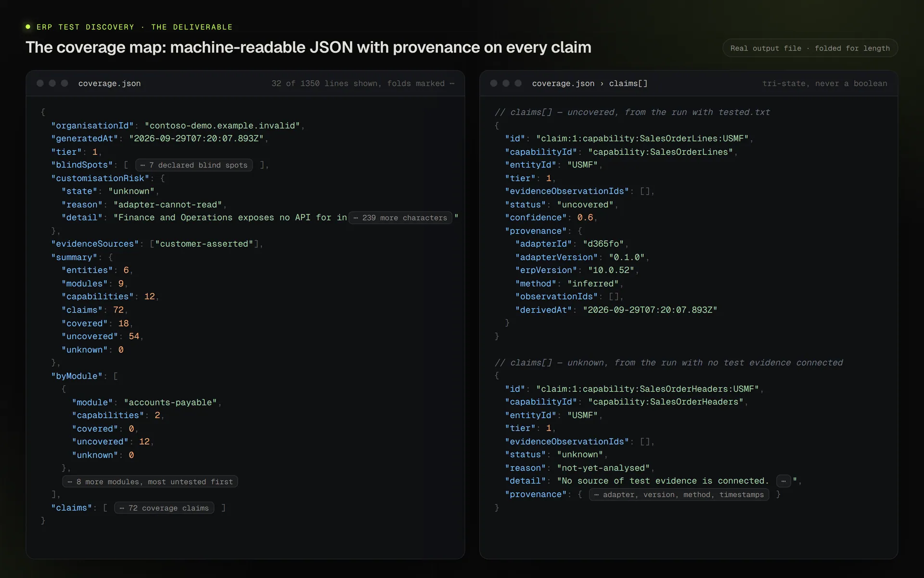This screenshot has height=578, width=924.
Task: Click the Real output file folded badge
Action: tap(810, 48)
